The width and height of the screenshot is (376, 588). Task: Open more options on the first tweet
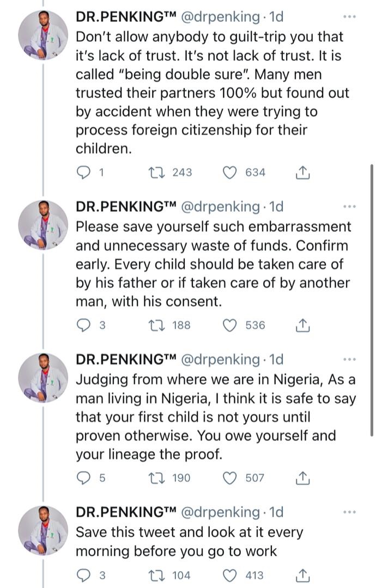tap(349, 17)
